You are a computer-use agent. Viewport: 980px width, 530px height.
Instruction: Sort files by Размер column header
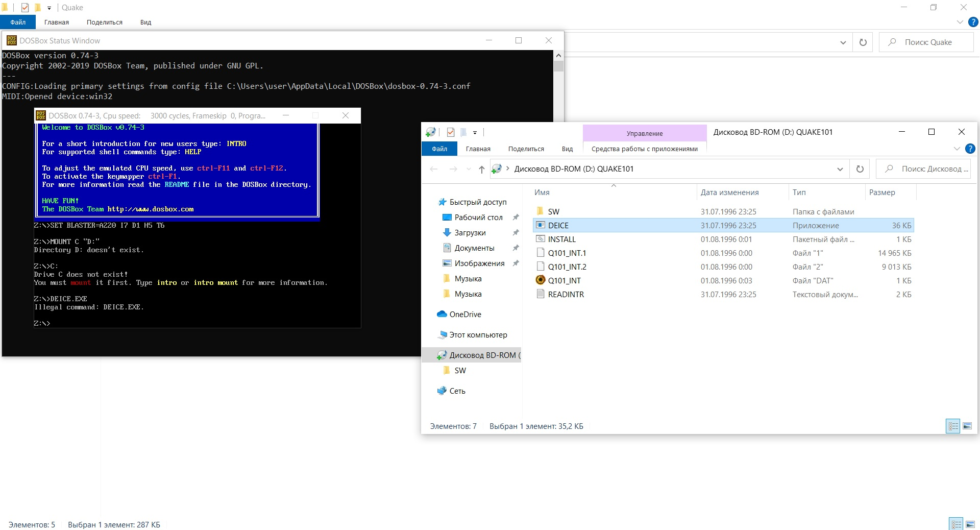point(882,192)
